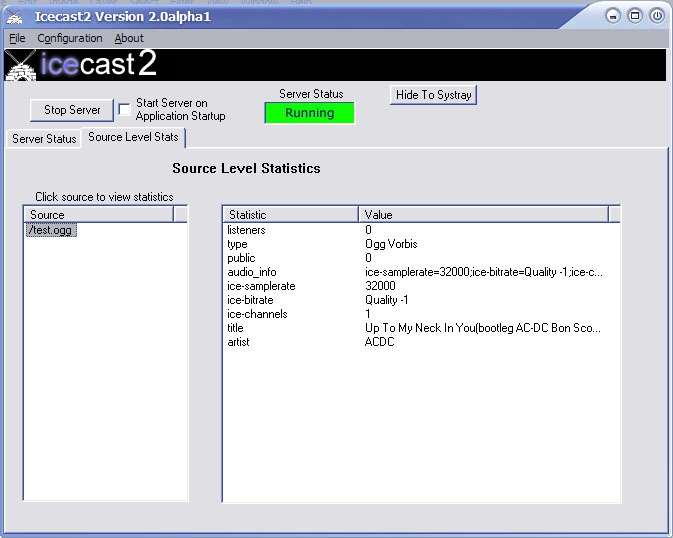Sort by the Statistic column header
The image size is (673, 538).
[291, 214]
